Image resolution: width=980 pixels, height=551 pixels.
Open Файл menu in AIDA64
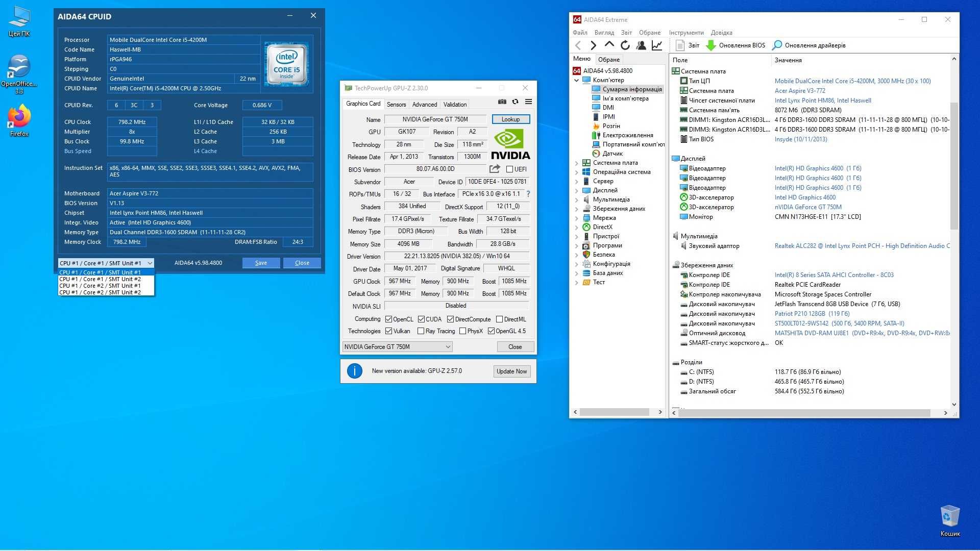pos(580,33)
